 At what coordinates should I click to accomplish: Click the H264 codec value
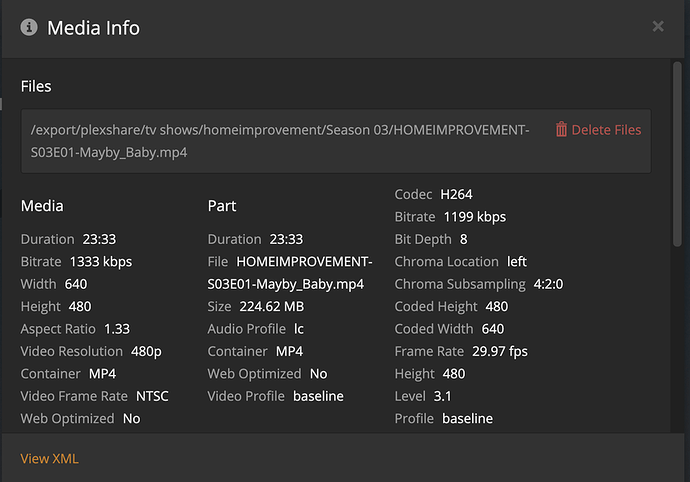(x=456, y=194)
